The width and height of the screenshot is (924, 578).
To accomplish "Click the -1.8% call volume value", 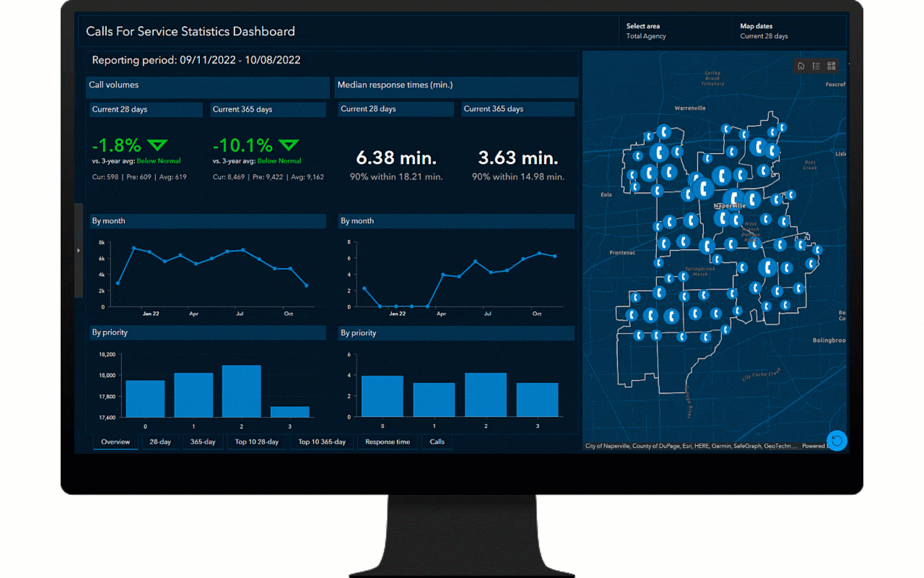I will coord(117,145).
